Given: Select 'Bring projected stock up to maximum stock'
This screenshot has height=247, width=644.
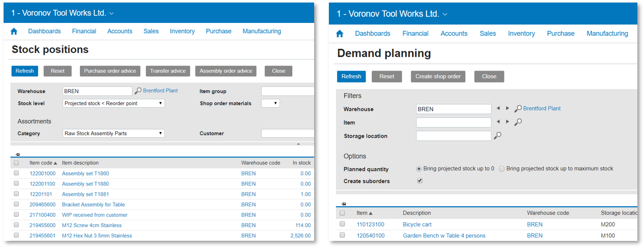Looking at the screenshot, I should [502, 169].
